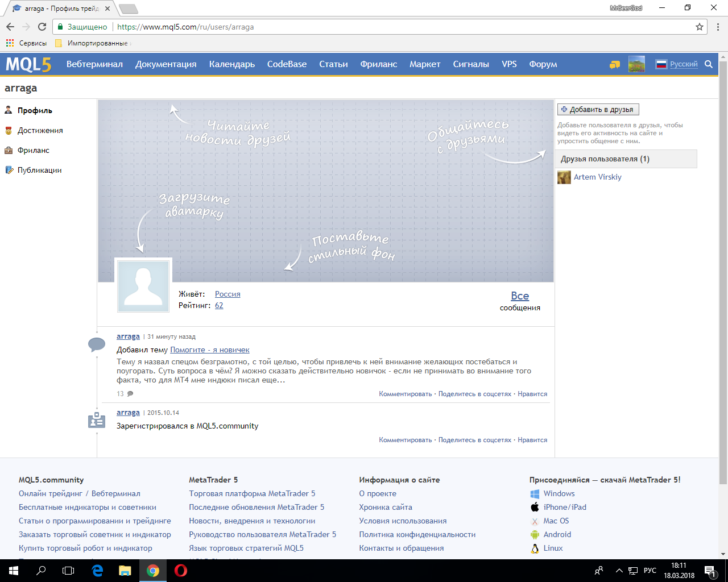Click the Windows logo download icon
Viewport: 728px width, 582px height.
535,494
